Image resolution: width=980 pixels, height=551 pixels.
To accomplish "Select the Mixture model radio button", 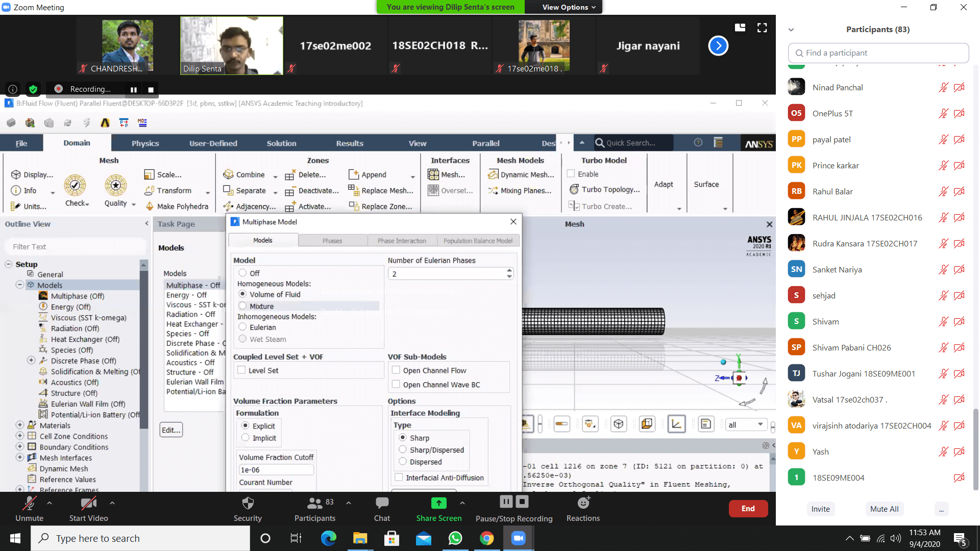I will coord(243,306).
